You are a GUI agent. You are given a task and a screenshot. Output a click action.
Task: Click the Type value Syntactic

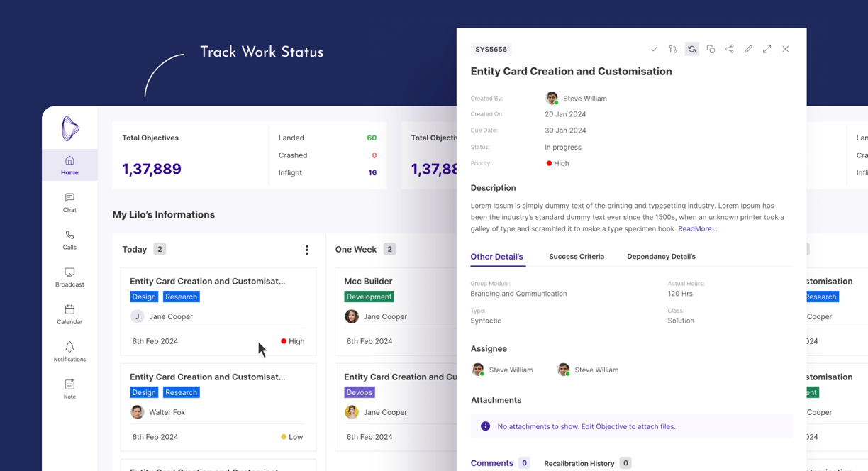tap(486, 321)
